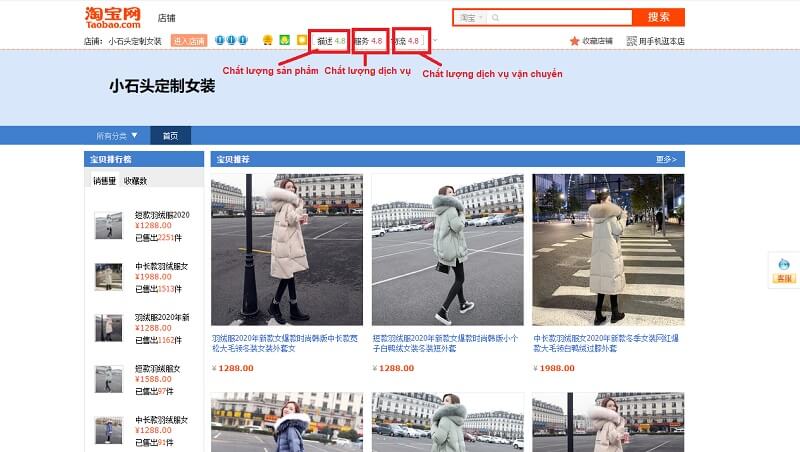Open ranking thumbnail for 羽绒服2020年新
This screenshot has width=800, height=452.
109,328
